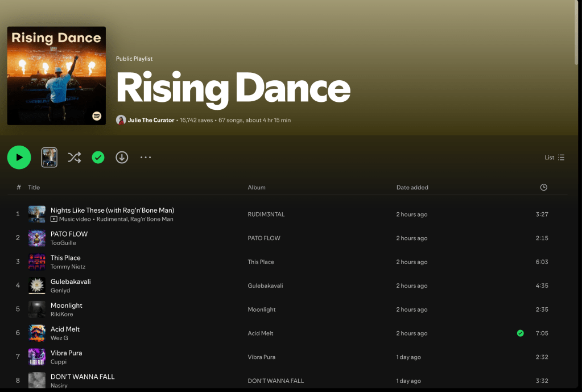The image size is (582, 392).
Task: Open the RUDIM3NTAL album link
Action: click(266, 214)
